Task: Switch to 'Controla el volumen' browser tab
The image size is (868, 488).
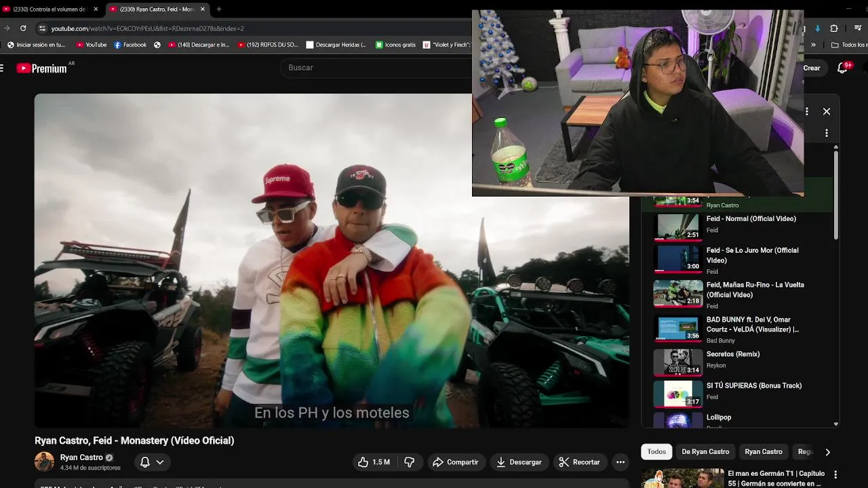Action: click(51, 9)
